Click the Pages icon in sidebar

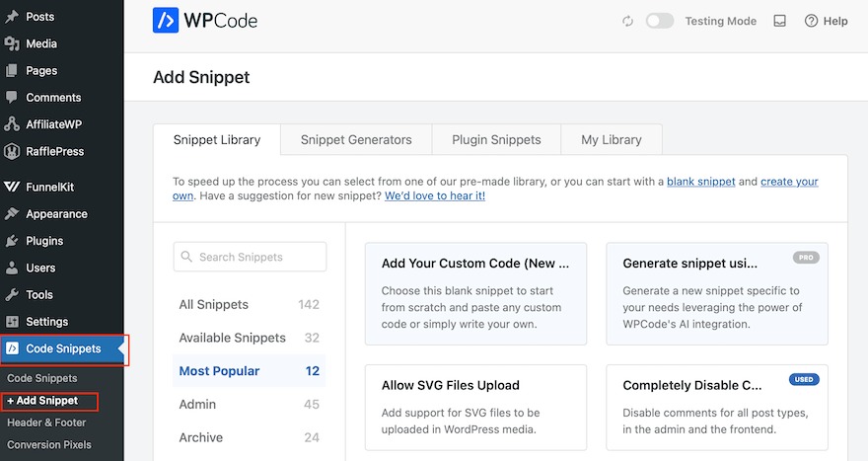[x=12, y=70]
